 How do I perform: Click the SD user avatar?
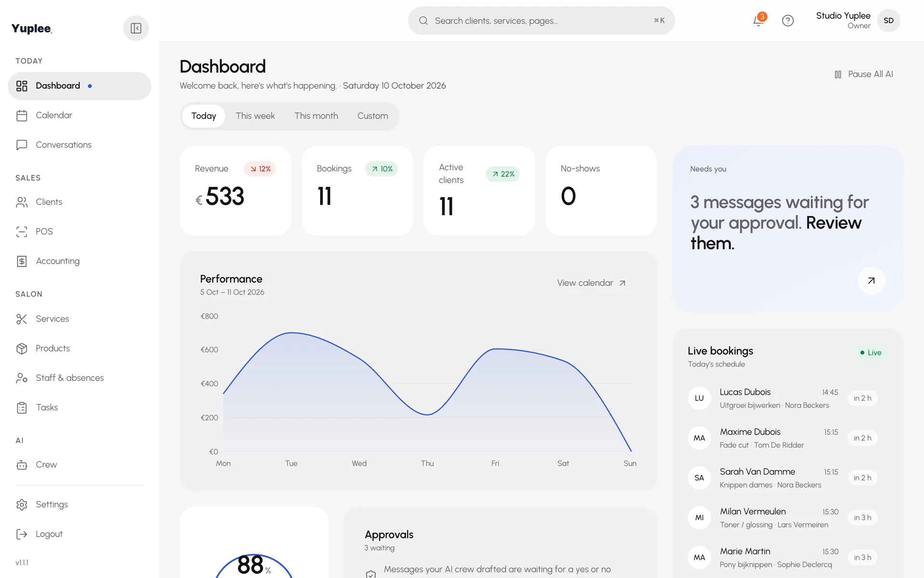click(888, 21)
